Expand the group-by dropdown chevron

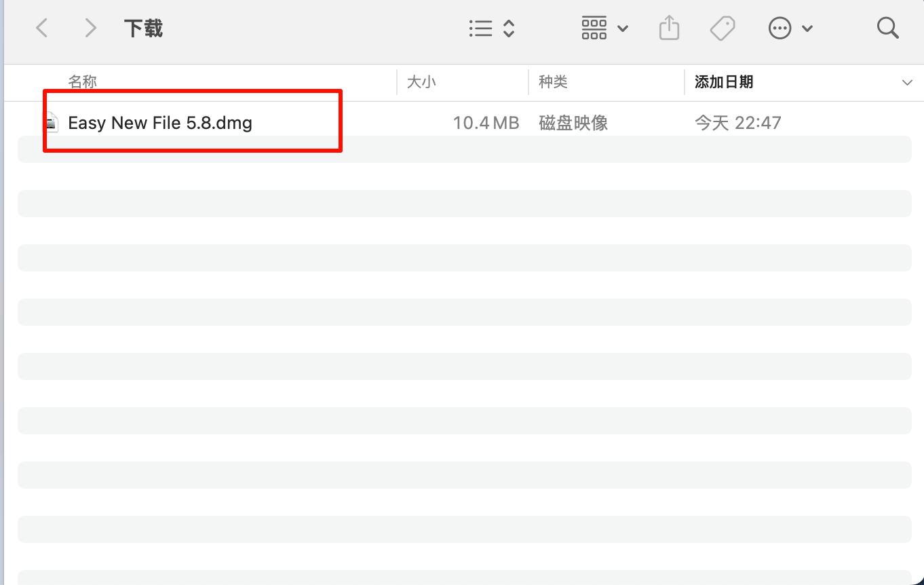(x=623, y=29)
